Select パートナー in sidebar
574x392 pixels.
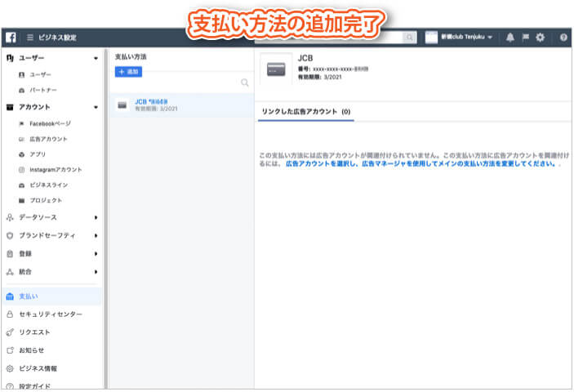tap(43, 90)
